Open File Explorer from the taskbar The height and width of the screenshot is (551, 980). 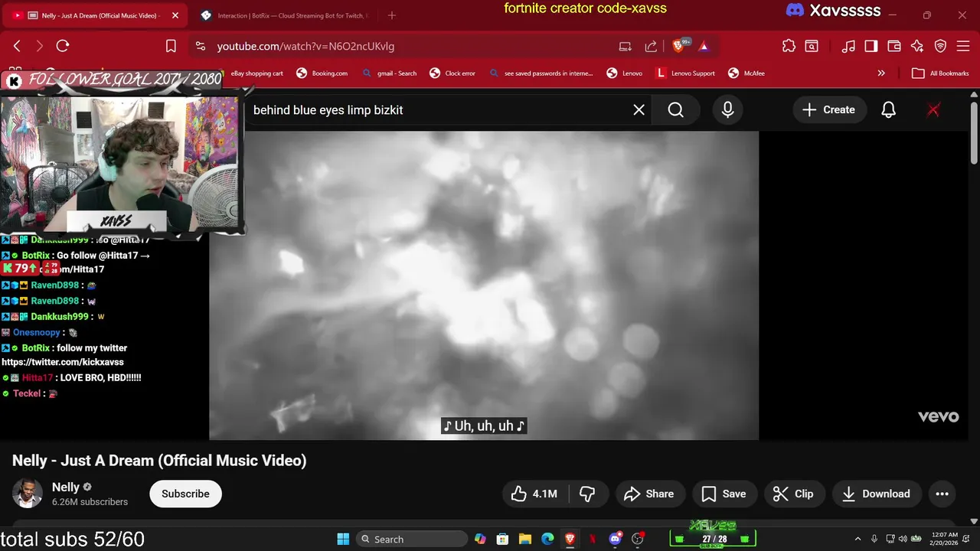coord(525,539)
